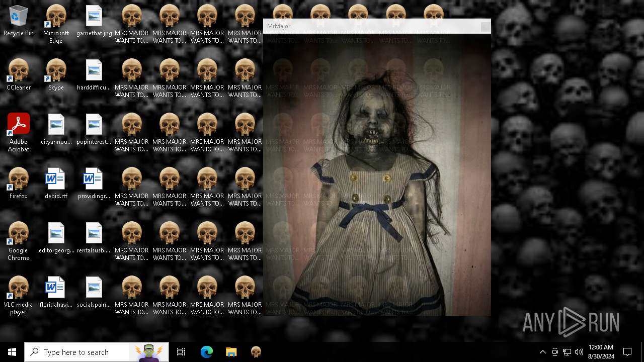Select the VLC media player shortcut
Viewport: 644px width, 362px height.
click(x=19, y=296)
